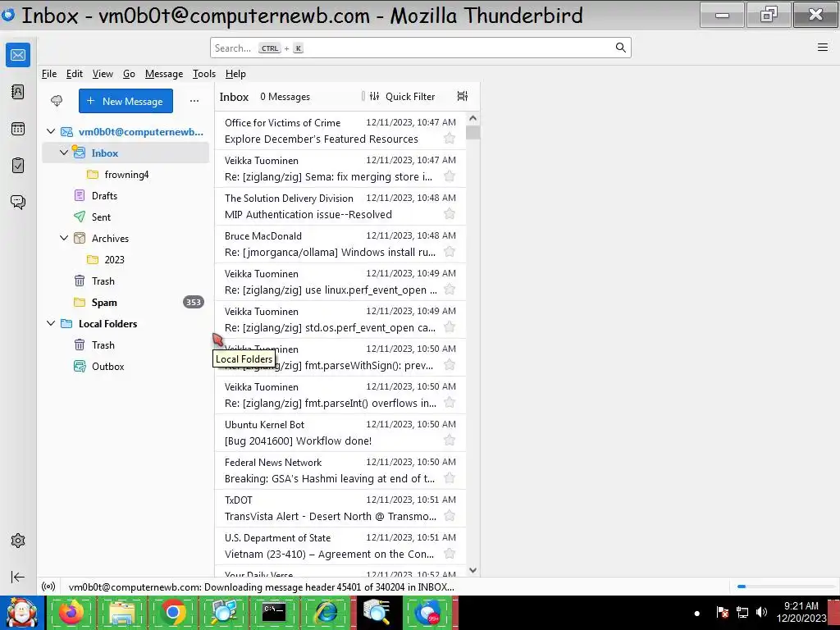840x630 pixels.
Task: Open the Mail space icon
Action: click(18, 55)
